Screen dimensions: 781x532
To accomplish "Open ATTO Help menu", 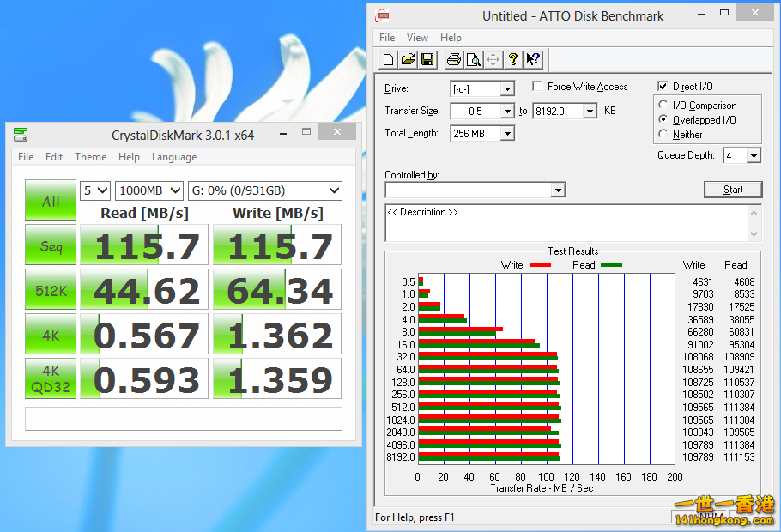I will pyautogui.click(x=451, y=38).
